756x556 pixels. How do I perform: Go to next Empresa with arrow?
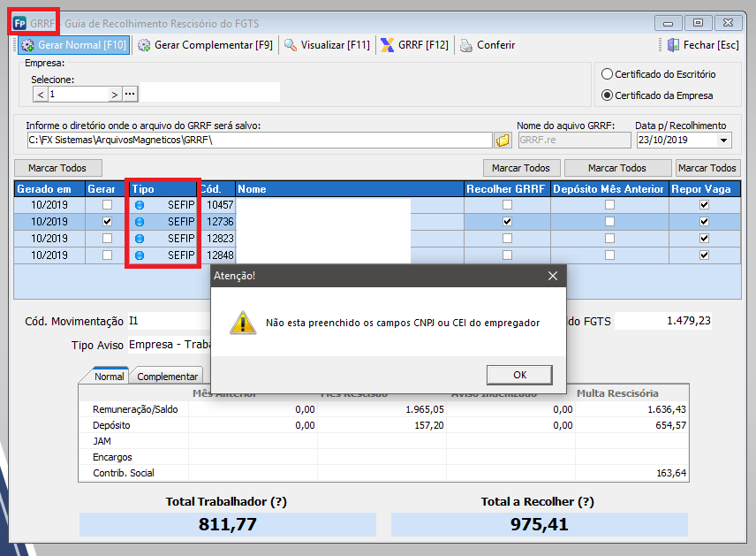pos(114,94)
